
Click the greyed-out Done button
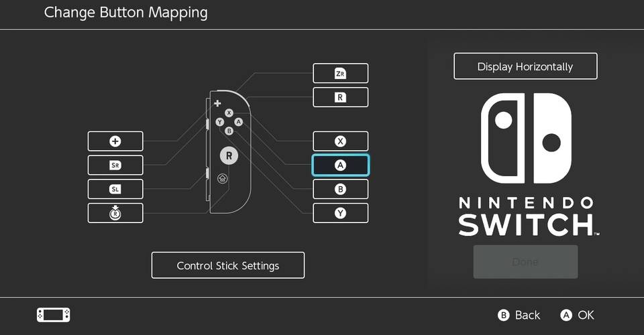point(525,261)
